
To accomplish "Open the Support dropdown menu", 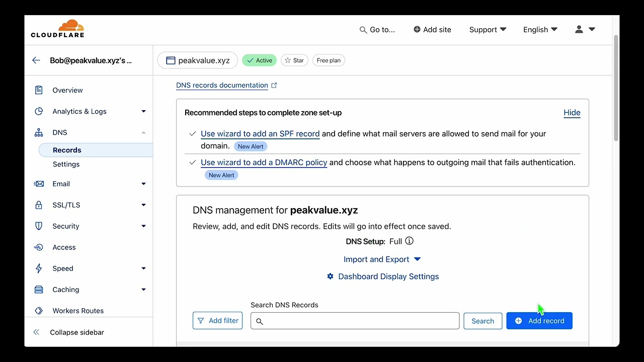I will click(x=488, y=30).
